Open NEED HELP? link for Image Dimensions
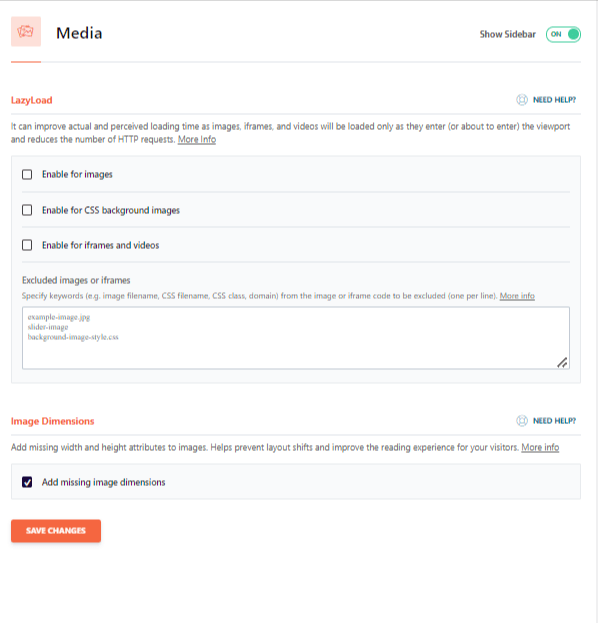The image size is (598, 623). point(554,421)
